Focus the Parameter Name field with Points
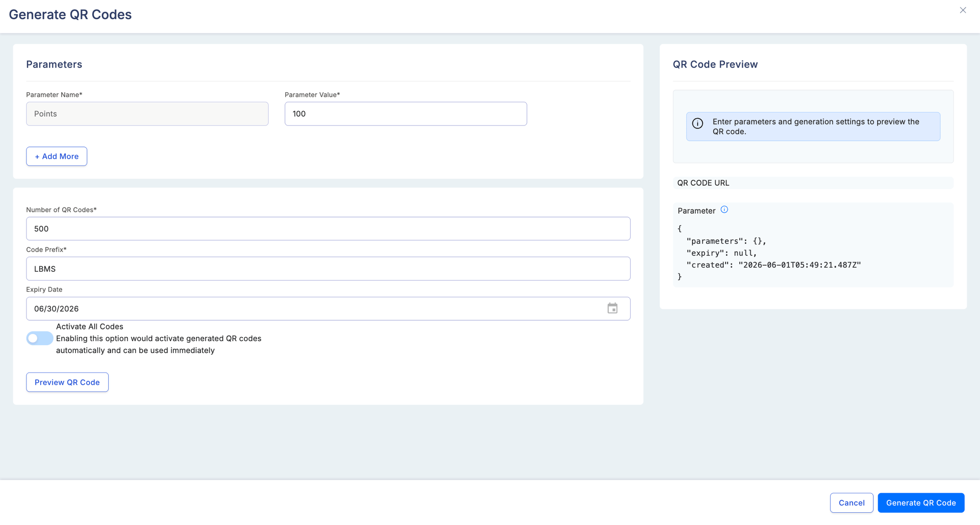 coord(147,114)
